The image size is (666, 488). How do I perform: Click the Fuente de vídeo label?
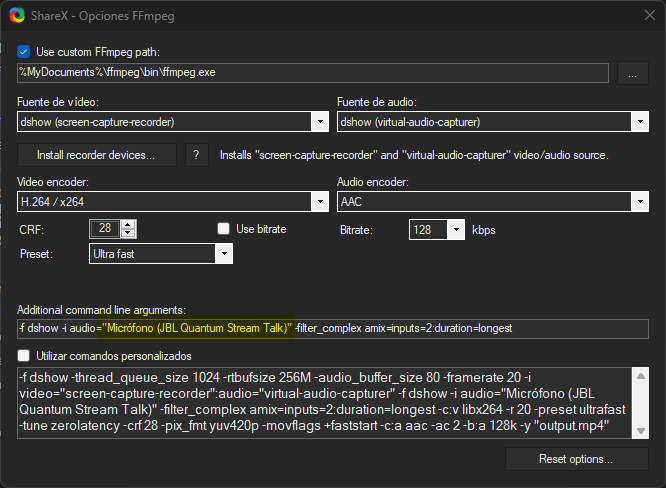(x=58, y=102)
